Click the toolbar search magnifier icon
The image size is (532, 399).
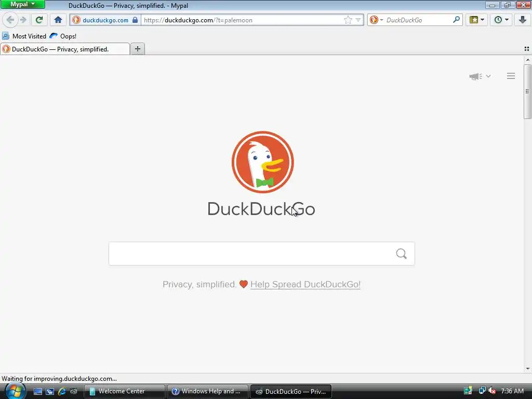click(x=456, y=20)
